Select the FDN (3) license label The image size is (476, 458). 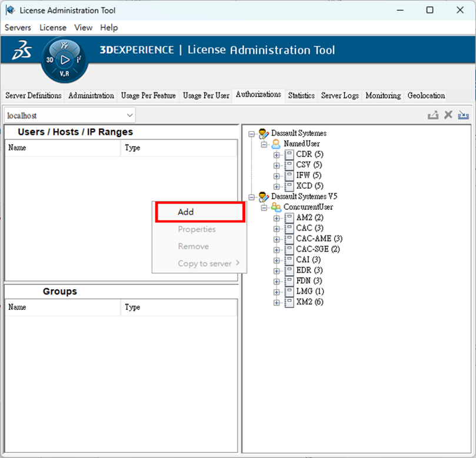click(309, 281)
